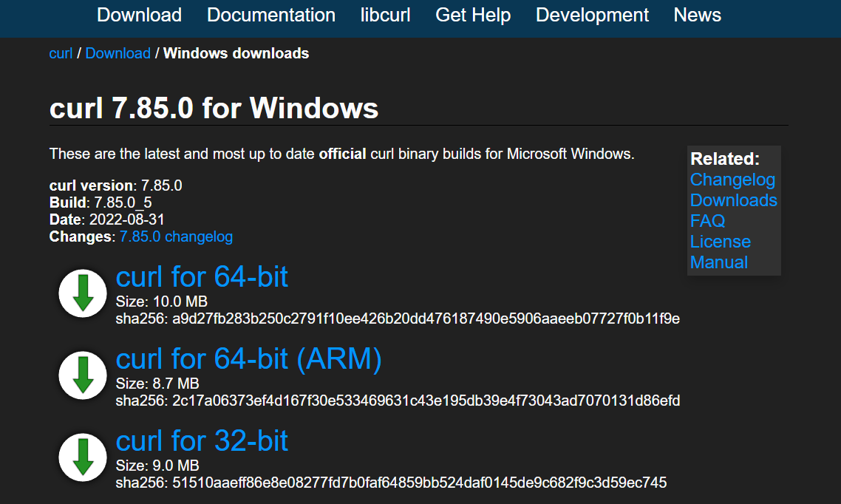
Task: Click the 'Size: 9.0 MB' text
Action: 157,466
